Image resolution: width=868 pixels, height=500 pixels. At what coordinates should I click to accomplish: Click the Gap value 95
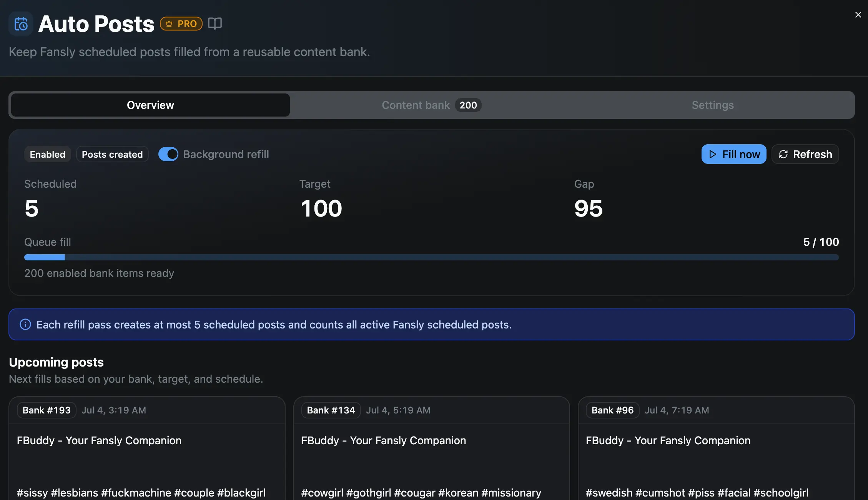589,208
